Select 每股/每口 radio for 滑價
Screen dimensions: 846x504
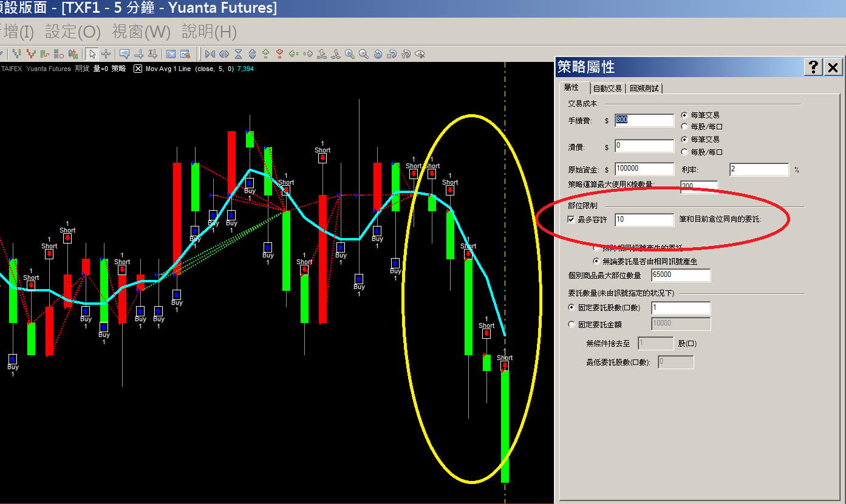click(685, 152)
